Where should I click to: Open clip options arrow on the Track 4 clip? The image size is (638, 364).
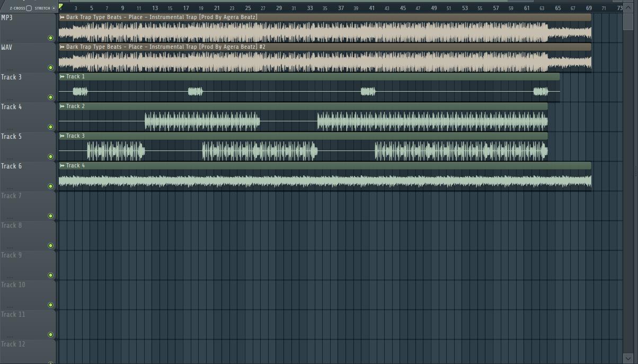point(62,165)
